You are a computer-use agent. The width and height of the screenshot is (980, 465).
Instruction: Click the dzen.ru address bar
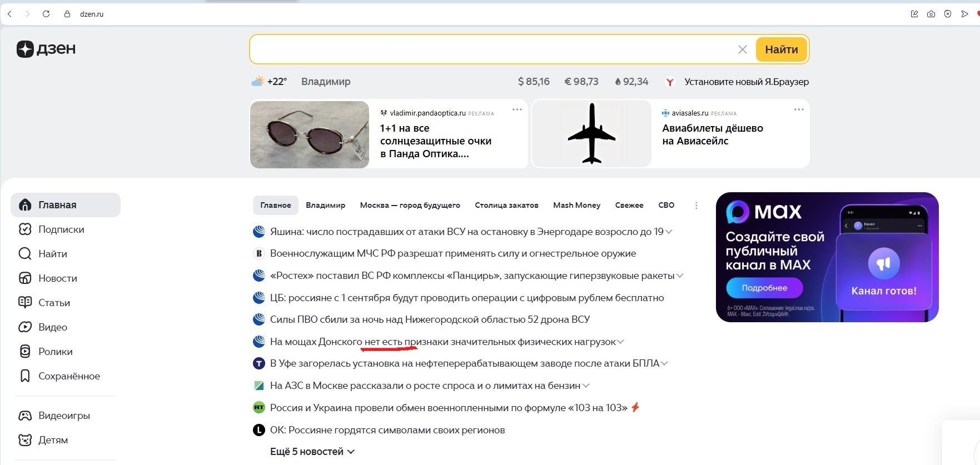pyautogui.click(x=92, y=14)
